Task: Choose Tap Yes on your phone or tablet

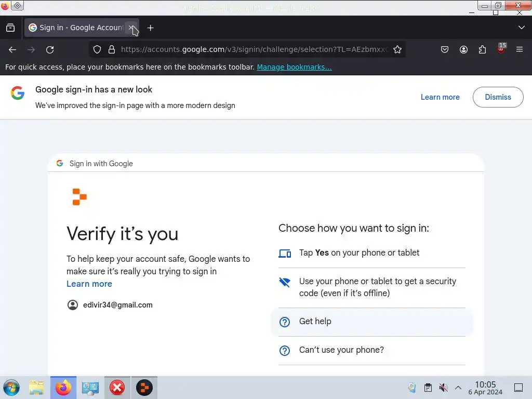Action: (372, 253)
